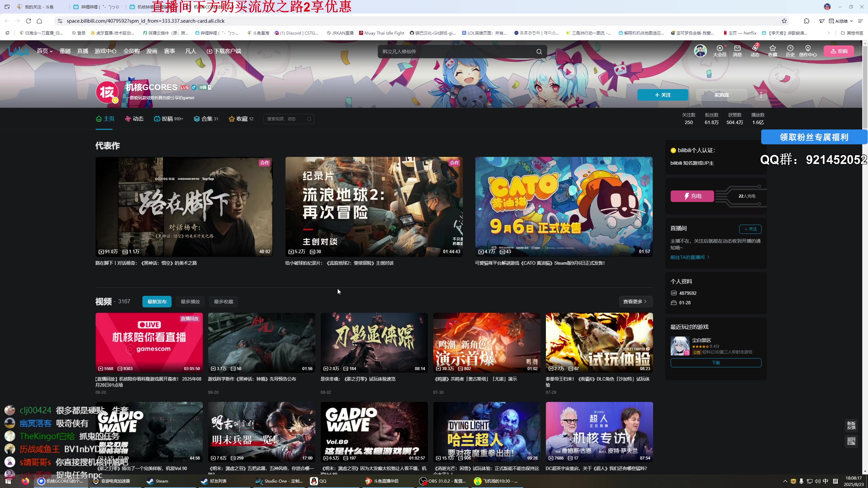The image size is (868, 488).
Task: Open 动态 feed icon in header
Action: pyautogui.click(x=755, y=51)
